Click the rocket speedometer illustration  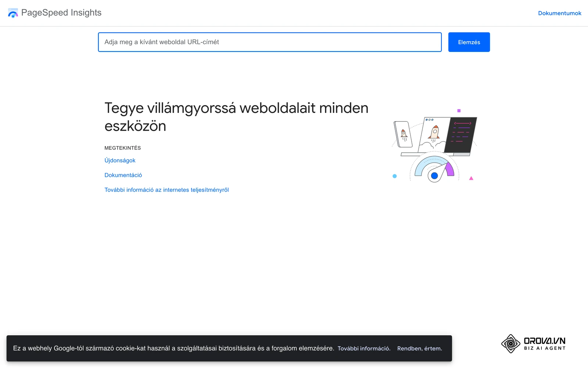[434, 146]
